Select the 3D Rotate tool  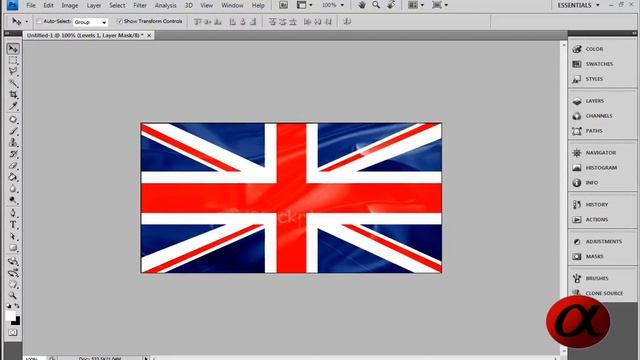13,261
